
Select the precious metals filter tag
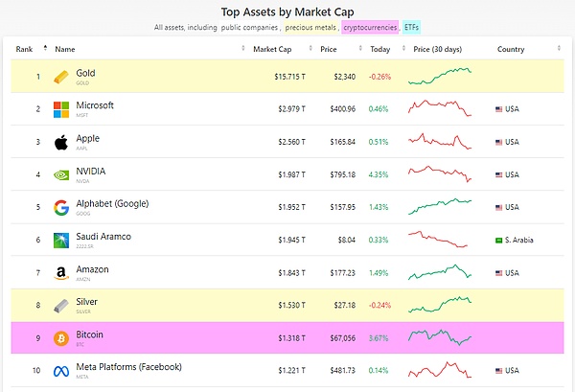pos(311,28)
